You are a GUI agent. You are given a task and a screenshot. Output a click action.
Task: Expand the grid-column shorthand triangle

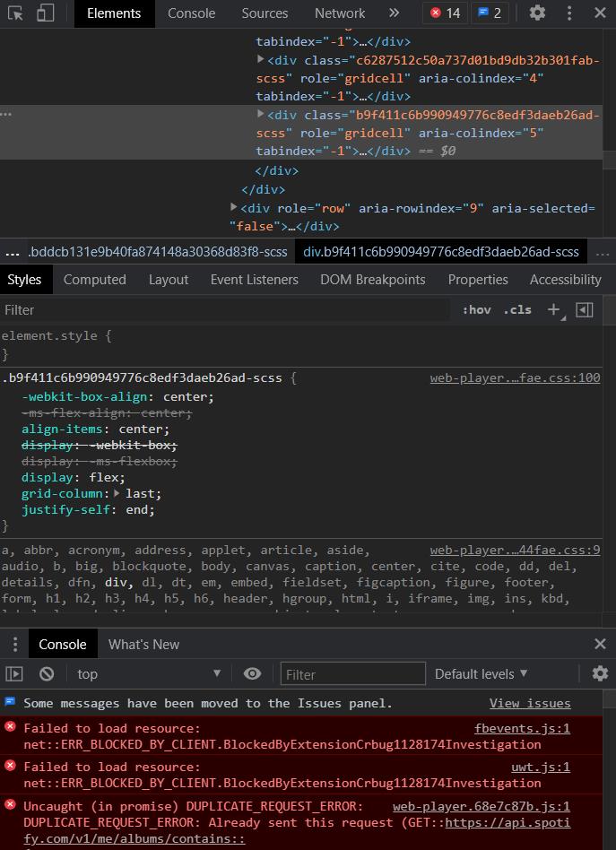tap(117, 493)
